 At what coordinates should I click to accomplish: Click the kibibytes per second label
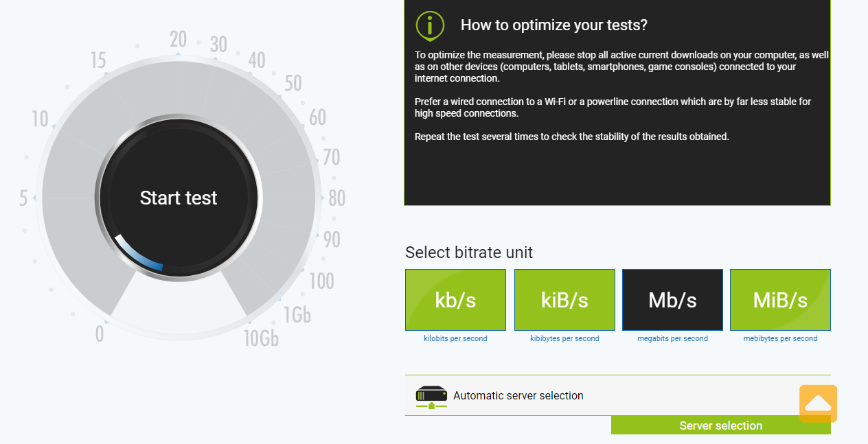(x=564, y=338)
